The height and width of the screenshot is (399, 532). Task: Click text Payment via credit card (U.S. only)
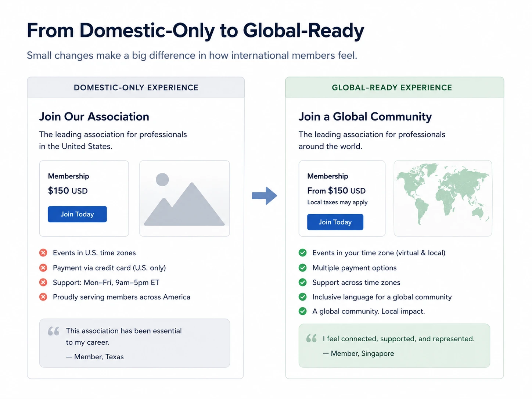point(109,268)
